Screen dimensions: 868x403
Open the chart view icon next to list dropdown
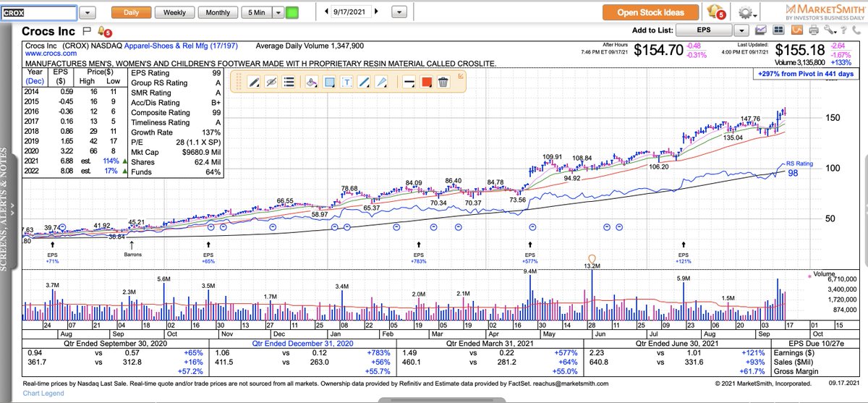click(762, 30)
